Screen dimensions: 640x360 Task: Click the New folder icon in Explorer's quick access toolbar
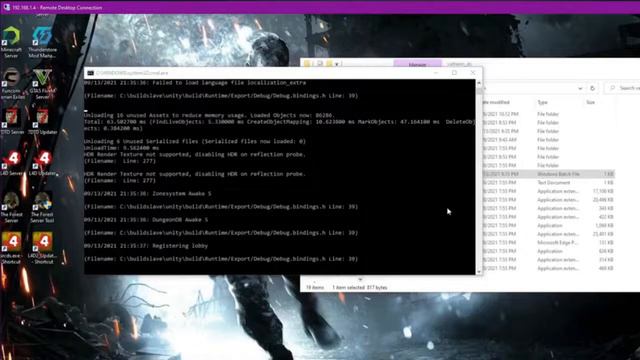[x=329, y=64]
